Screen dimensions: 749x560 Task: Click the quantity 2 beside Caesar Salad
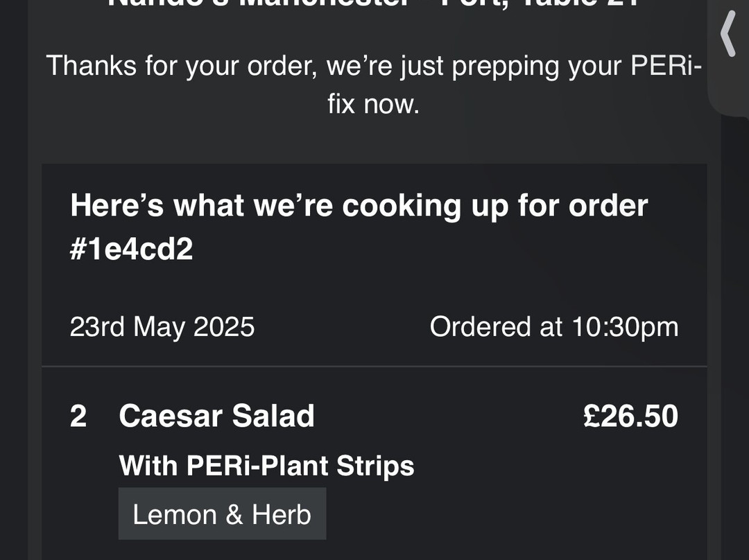(x=78, y=417)
